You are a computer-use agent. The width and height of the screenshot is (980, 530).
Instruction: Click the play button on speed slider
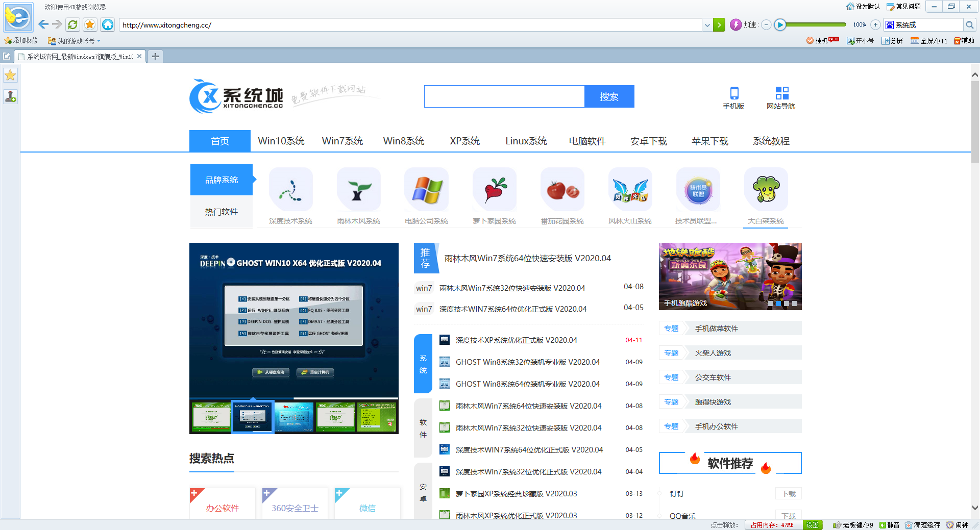[780, 24]
